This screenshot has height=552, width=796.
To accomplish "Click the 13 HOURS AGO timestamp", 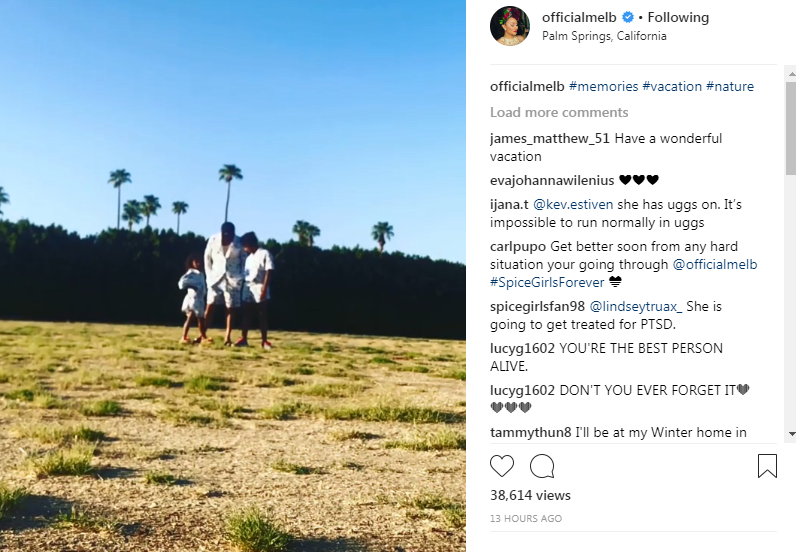I will 526,518.
